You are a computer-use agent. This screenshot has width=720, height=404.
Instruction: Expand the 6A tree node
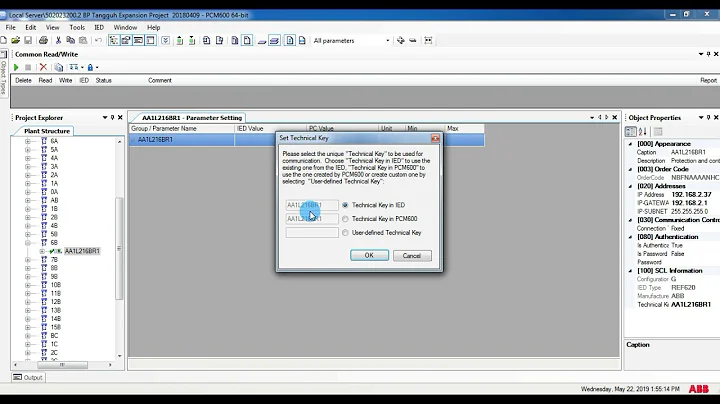[28, 141]
